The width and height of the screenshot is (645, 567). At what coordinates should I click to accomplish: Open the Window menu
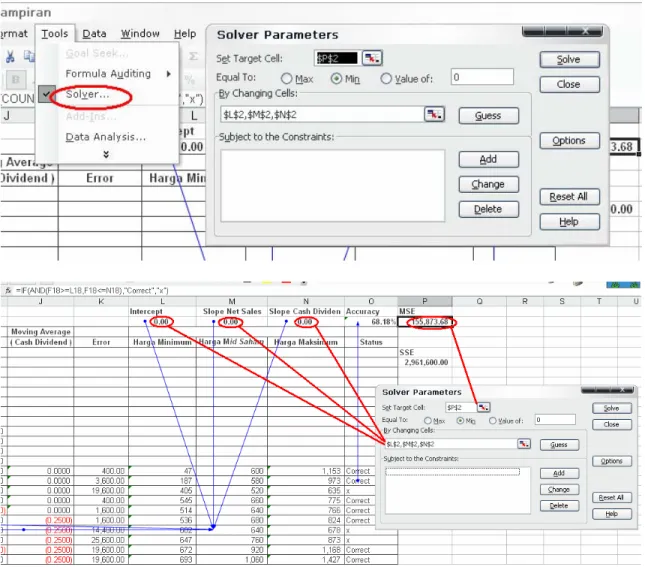[140, 34]
